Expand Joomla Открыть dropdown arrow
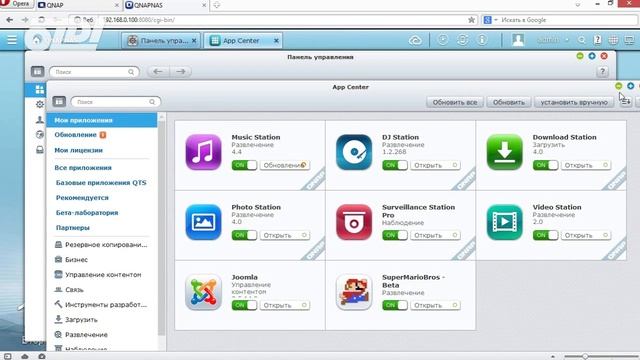 (304, 305)
